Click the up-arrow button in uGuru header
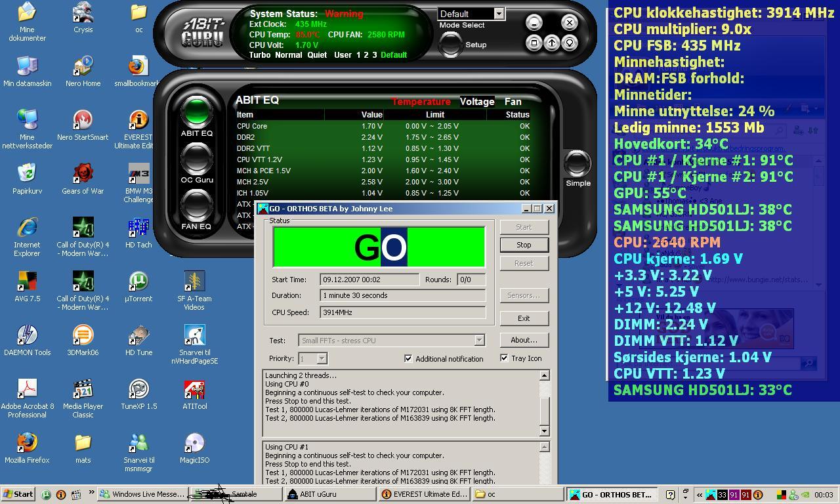 (x=552, y=43)
